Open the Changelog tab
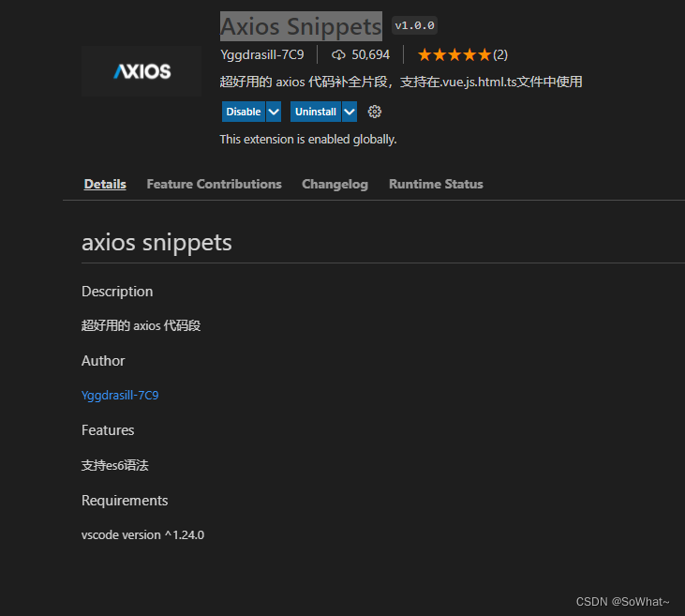The image size is (685, 616). (335, 184)
